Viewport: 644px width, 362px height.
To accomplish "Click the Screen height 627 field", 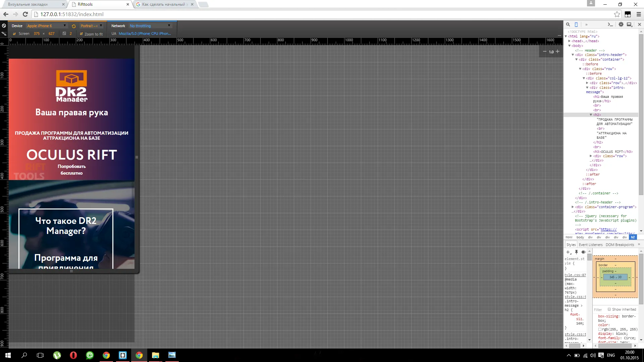I will click(x=51, y=34).
